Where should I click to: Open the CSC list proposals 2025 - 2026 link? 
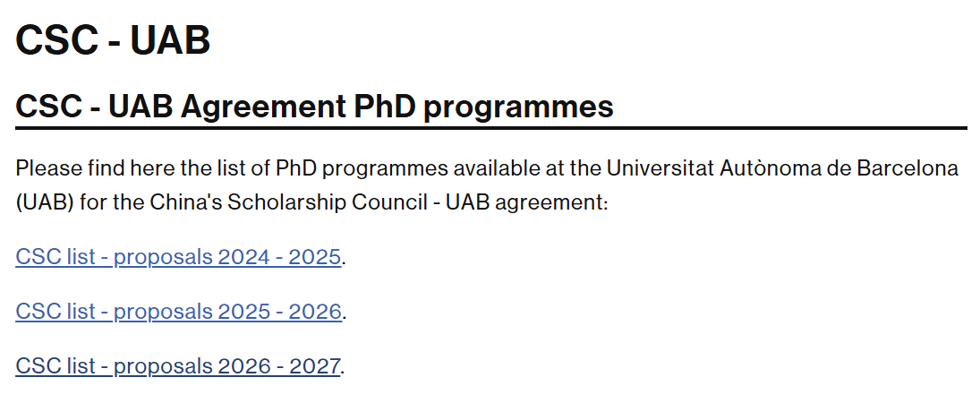[178, 312]
